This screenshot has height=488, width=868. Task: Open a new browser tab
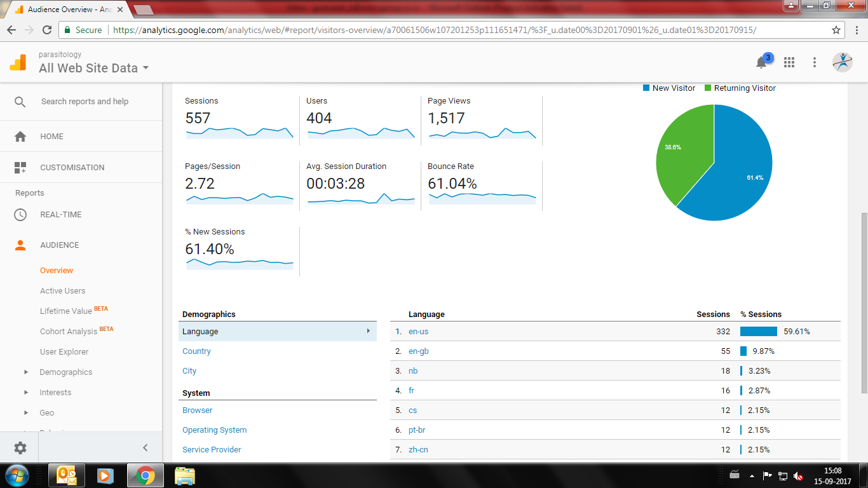coord(144,10)
